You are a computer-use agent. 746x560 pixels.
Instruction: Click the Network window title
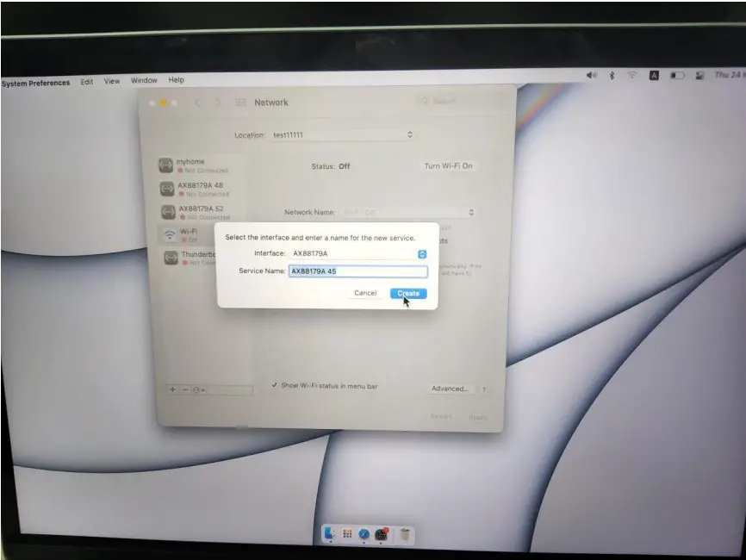pyautogui.click(x=271, y=103)
